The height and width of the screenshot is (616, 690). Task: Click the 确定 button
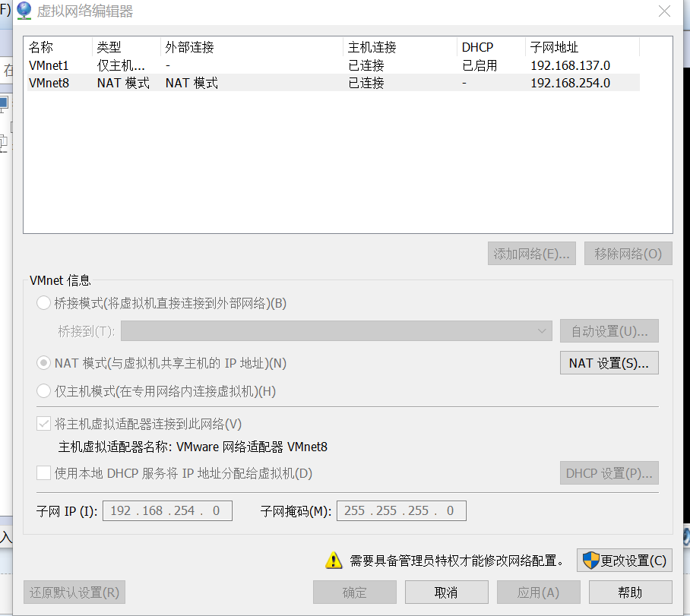pos(355,592)
